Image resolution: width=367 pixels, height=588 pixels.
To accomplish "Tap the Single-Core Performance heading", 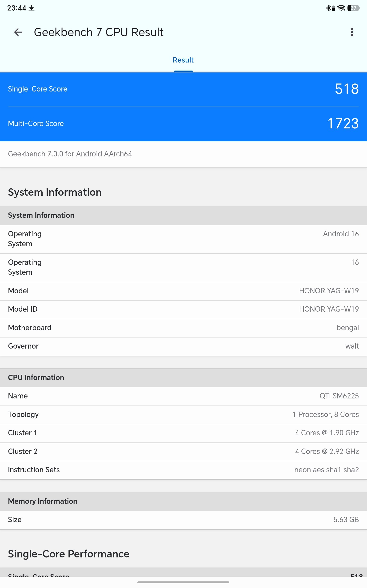I will [x=69, y=554].
